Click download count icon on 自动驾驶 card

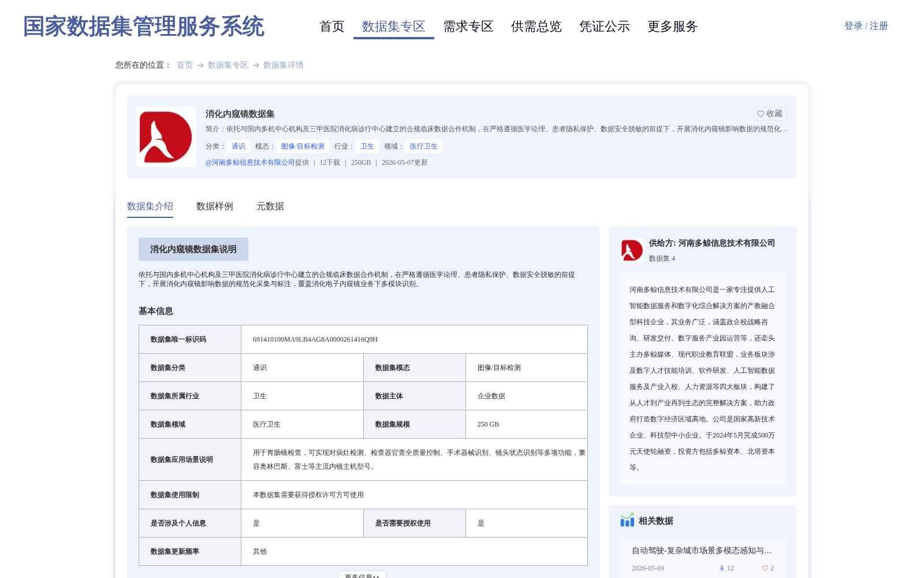coord(721,568)
